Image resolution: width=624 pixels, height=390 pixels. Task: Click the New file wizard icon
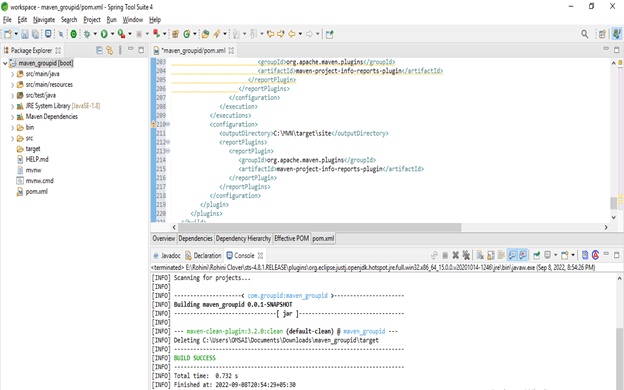point(8,34)
